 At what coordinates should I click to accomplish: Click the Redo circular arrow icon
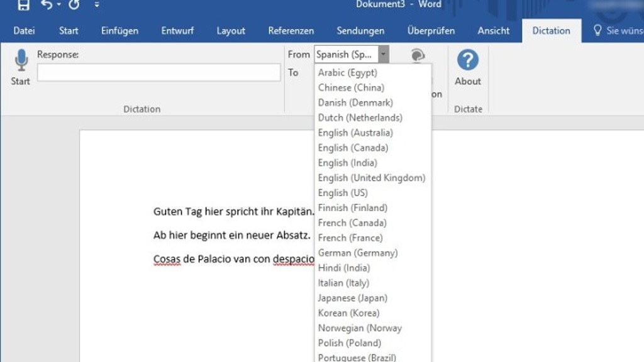click(x=74, y=4)
